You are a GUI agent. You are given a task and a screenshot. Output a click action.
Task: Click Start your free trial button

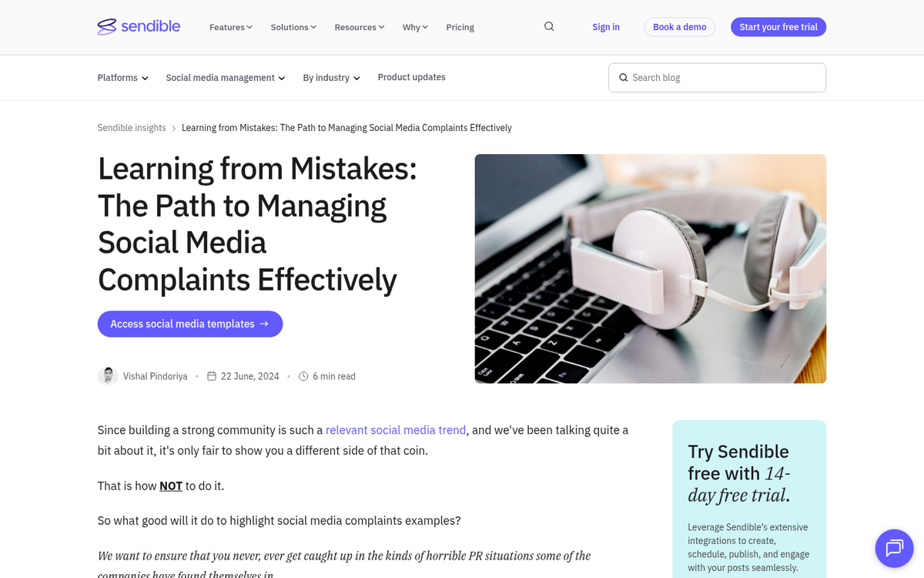point(778,27)
